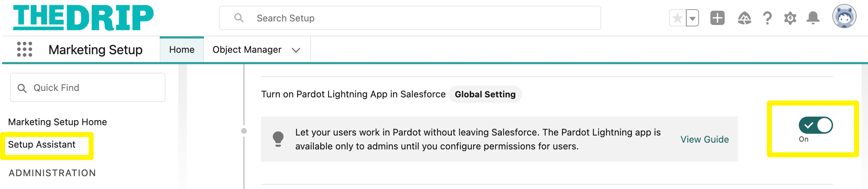This screenshot has height=189, width=868.
Task: Toggle Pardot Lightning App switch off
Action: tap(816, 125)
